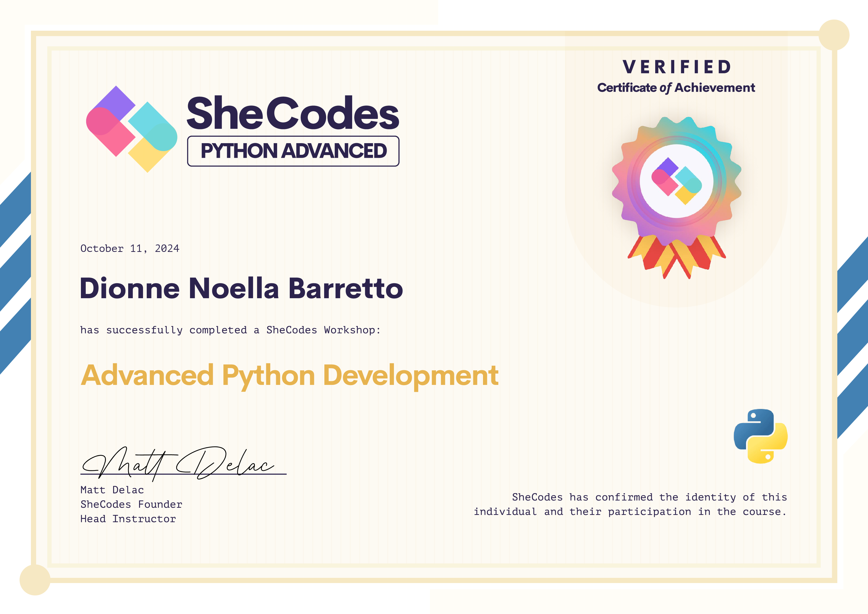Click the small logo inside the badge
The height and width of the screenshot is (614, 868).
click(x=677, y=181)
